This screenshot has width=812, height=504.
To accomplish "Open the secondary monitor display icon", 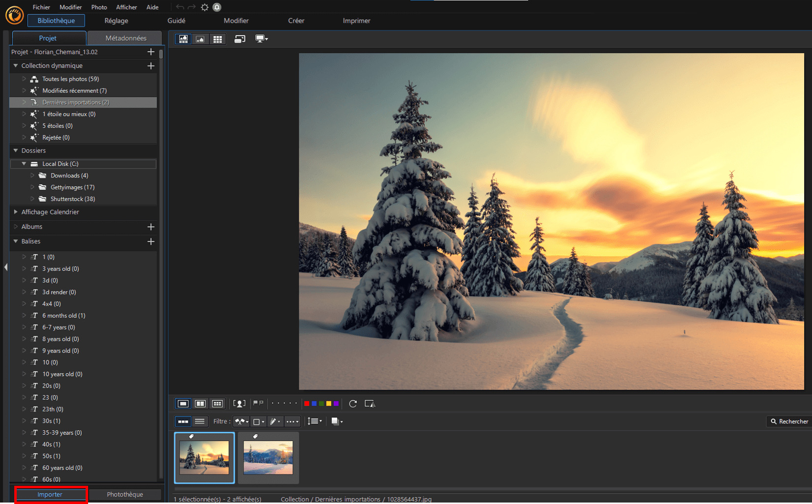I will click(x=261, y=39).
